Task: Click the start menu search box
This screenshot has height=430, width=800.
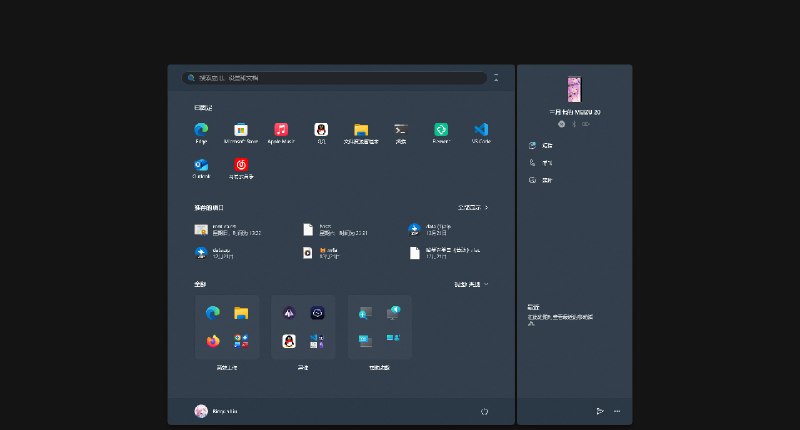Action: tap(335, 78)
